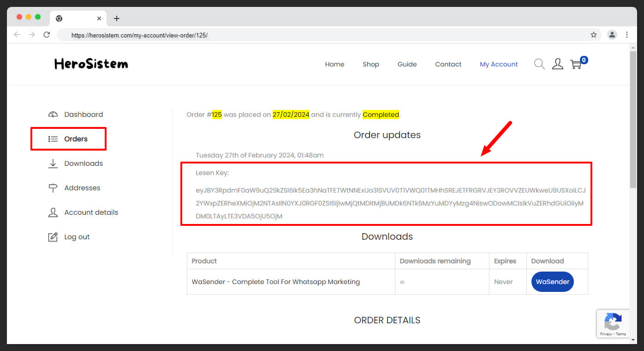Open Account details page

pos(91,212)
